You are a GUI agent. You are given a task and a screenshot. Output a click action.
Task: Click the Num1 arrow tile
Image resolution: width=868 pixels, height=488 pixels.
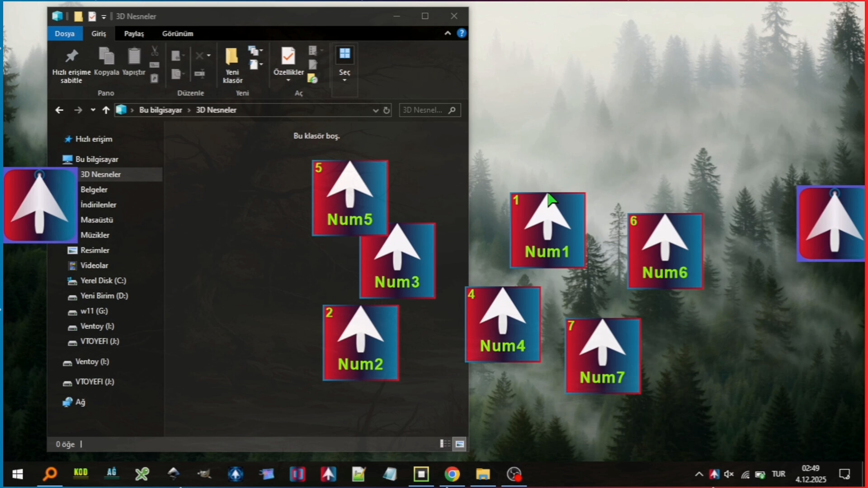point(547,230)
